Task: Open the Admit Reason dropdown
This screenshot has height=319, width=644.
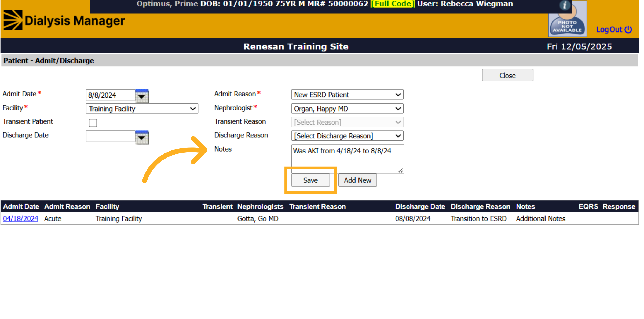Action: pos(347,95)
